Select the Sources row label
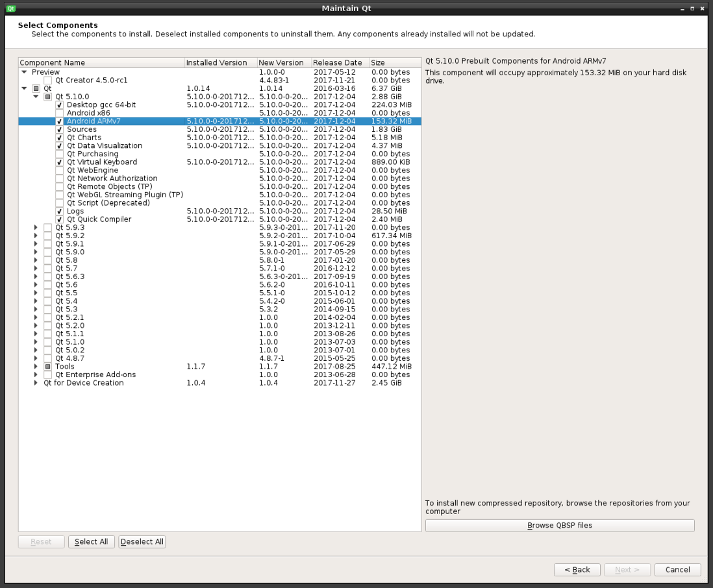The width and height of the screenshot is (713, 588). pos(82,130)
